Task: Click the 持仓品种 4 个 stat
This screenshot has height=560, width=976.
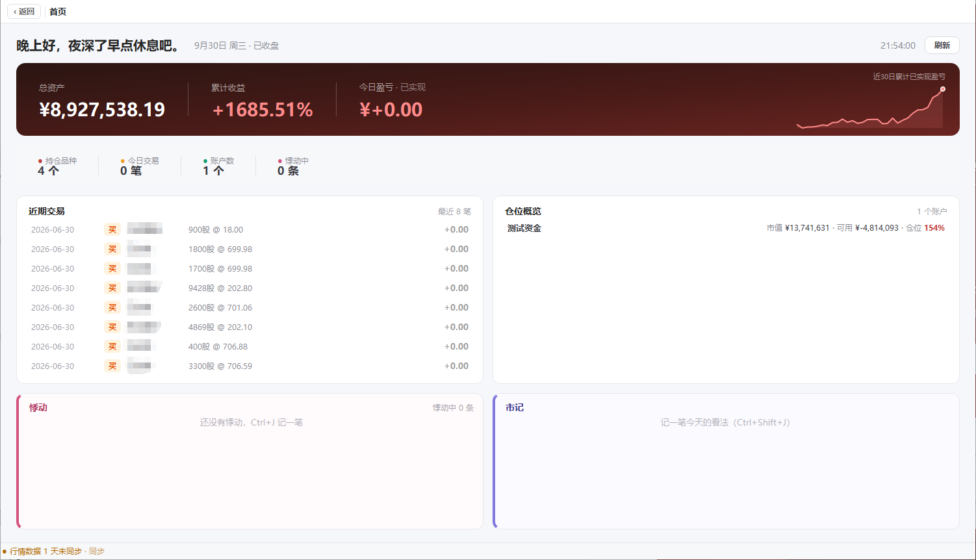Action: coord(57,166)
